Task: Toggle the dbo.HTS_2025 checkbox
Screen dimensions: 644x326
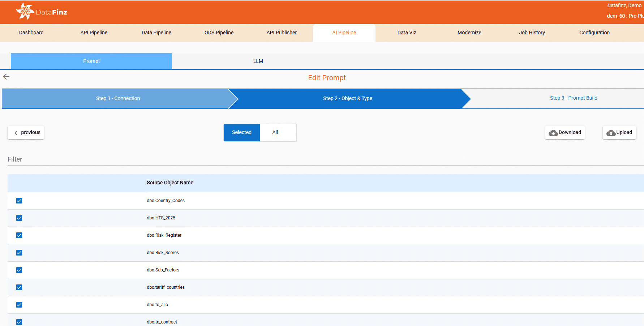Action: [x=19, y=218]
